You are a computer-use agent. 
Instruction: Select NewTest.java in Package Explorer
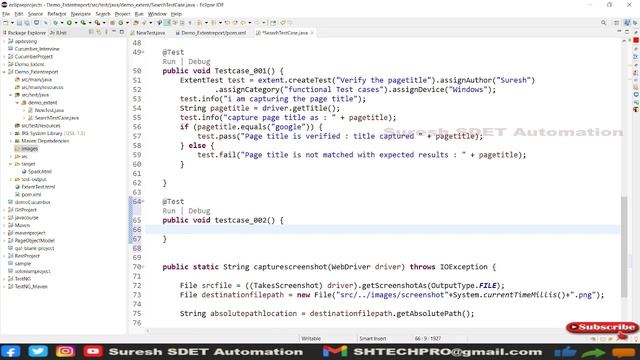pos(49,110)
